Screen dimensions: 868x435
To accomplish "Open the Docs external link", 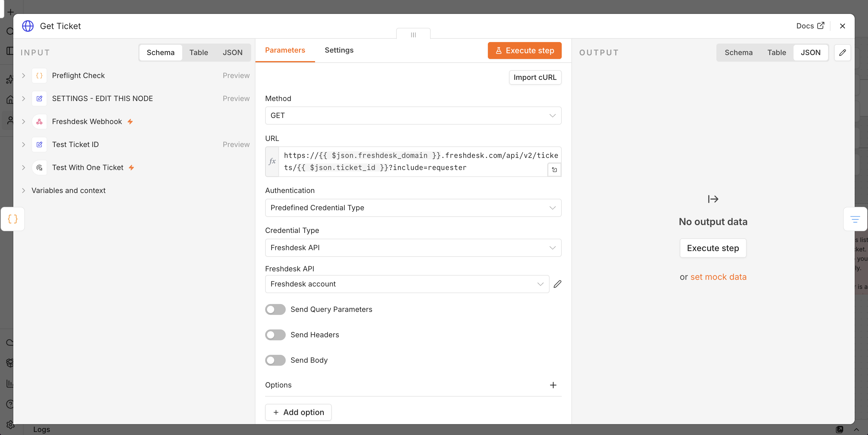I will point(810,26).
